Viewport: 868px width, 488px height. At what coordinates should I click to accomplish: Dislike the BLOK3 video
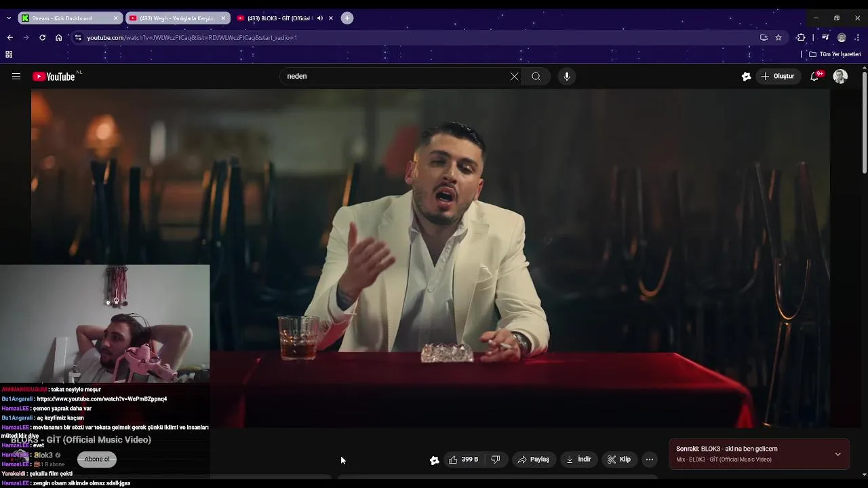point(496,460)
